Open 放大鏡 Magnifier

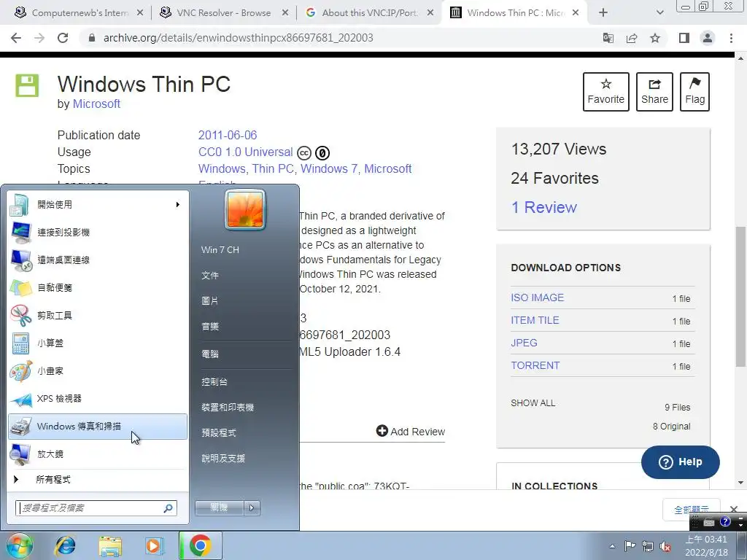(x=98, y=454)
